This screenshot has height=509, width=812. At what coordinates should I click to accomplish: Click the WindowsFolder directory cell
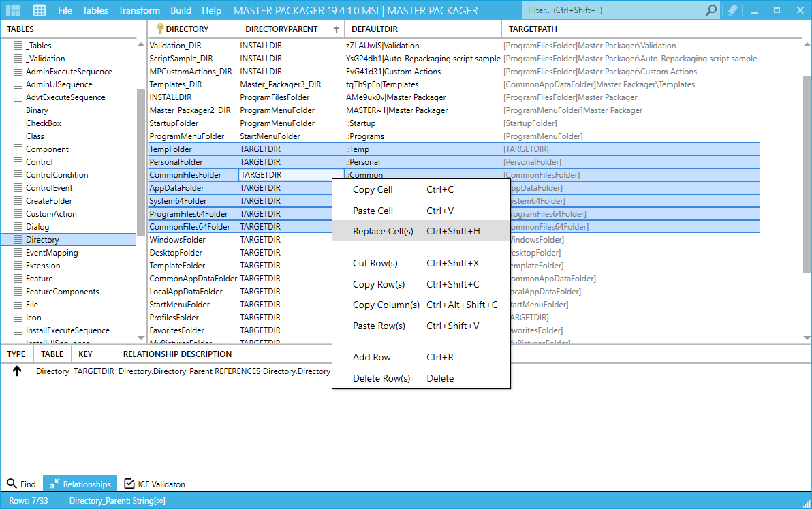coord(193,240)
